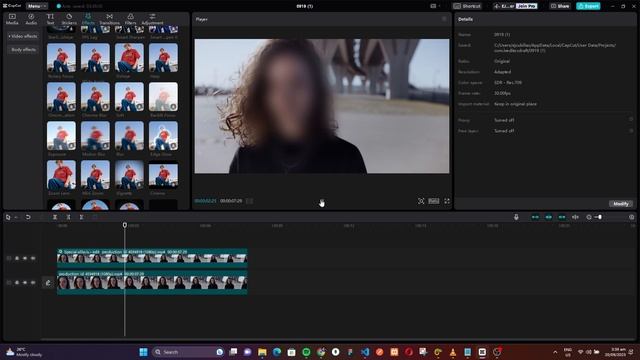Select the Body effects category
The image size is (640, 360).
tap(23, 50)
